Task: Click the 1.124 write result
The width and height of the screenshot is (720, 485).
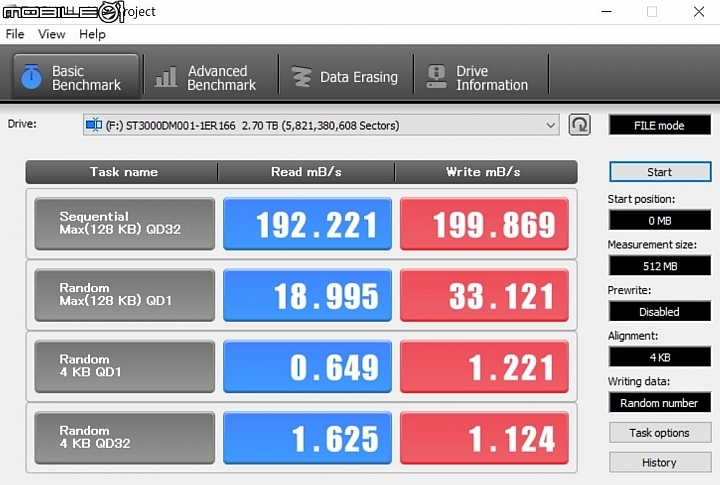Action: (484, 438)
